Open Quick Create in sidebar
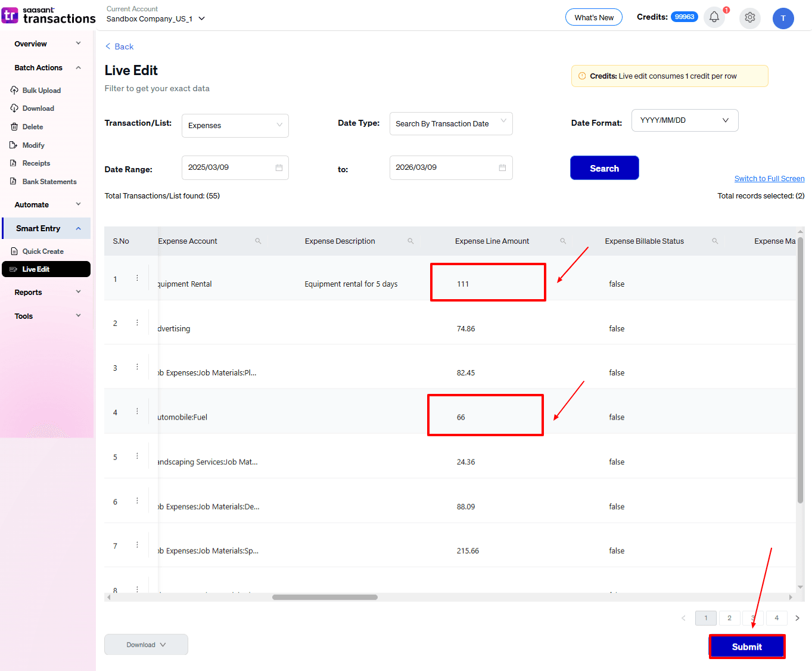This screenshot has width=812, height=671. [x=43, y=251]
